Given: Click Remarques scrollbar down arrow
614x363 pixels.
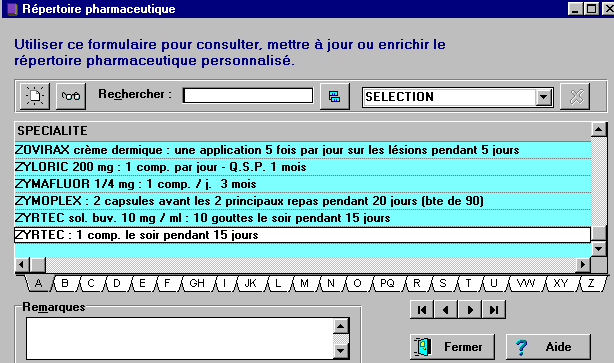Looking at the screenshot, I should point(341,351).
